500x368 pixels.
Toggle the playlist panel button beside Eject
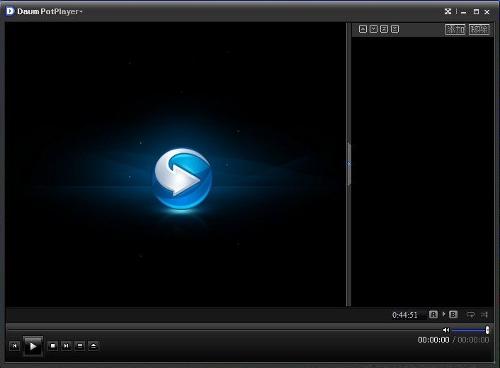(x=80, y=346)
